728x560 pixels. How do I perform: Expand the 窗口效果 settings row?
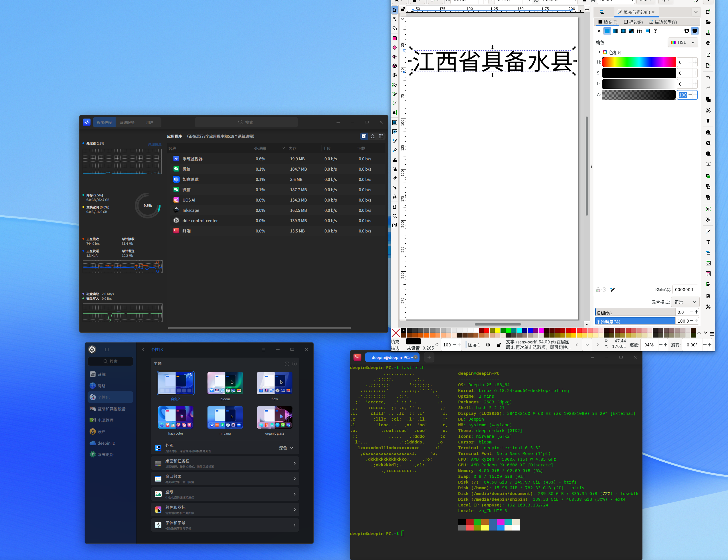(x=225, y=479)
